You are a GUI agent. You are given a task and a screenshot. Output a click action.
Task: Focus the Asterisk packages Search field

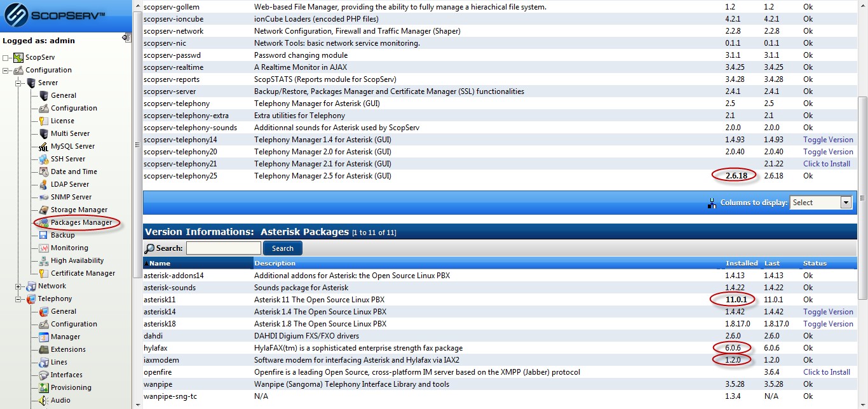pyautogui.click(x=224, y=248)
